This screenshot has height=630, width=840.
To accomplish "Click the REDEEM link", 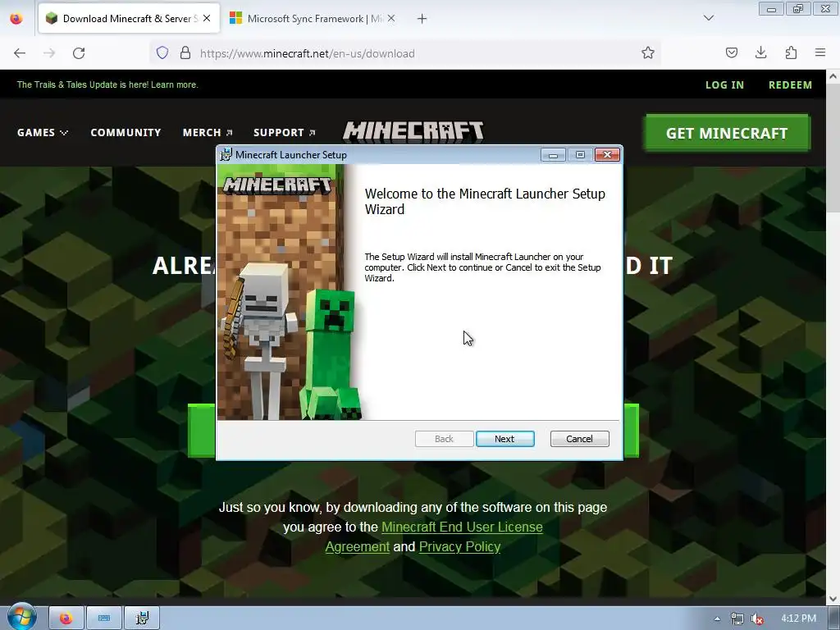I will pyautogui.click(x=790, y=84).
